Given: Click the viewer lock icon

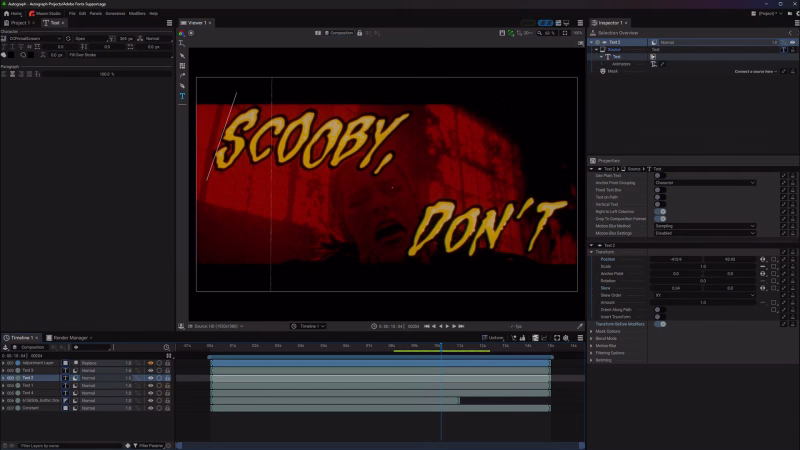Looking at the screenshot, I should (x=360, y=33).
